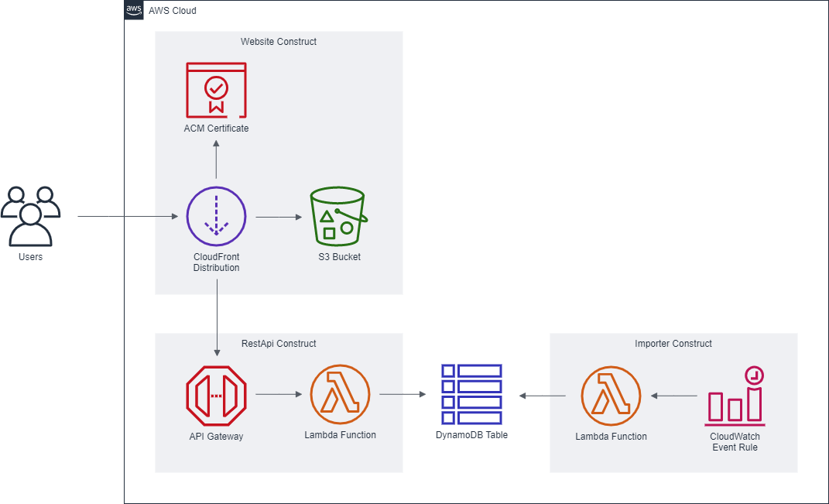The height and width of the screenshot is (504, 829).
Task: Select the Users icon
Action: pos(31,216)
